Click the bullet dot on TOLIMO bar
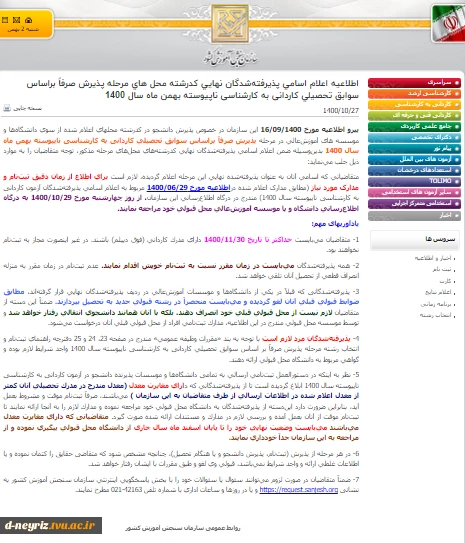The image size is (465, 543). click(457, 182)
